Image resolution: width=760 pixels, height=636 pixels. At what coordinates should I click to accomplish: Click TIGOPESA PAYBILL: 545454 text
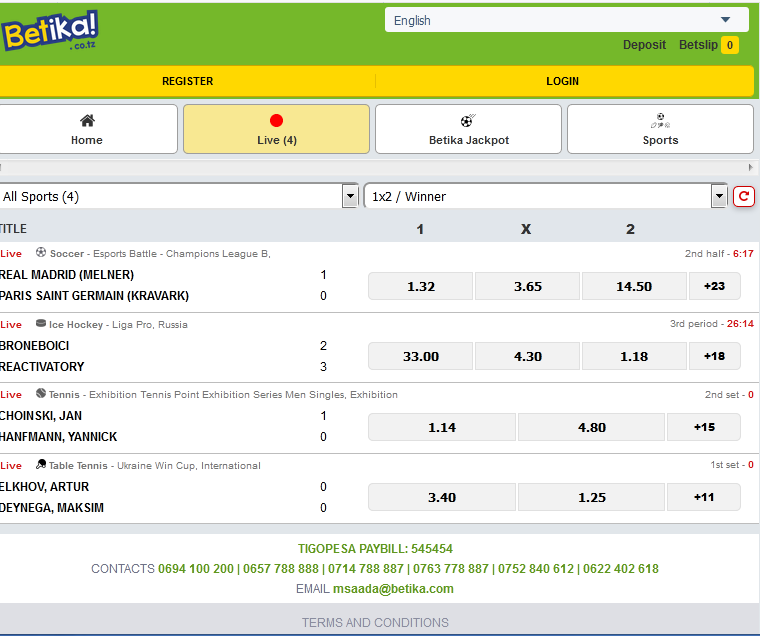(375, 549)
